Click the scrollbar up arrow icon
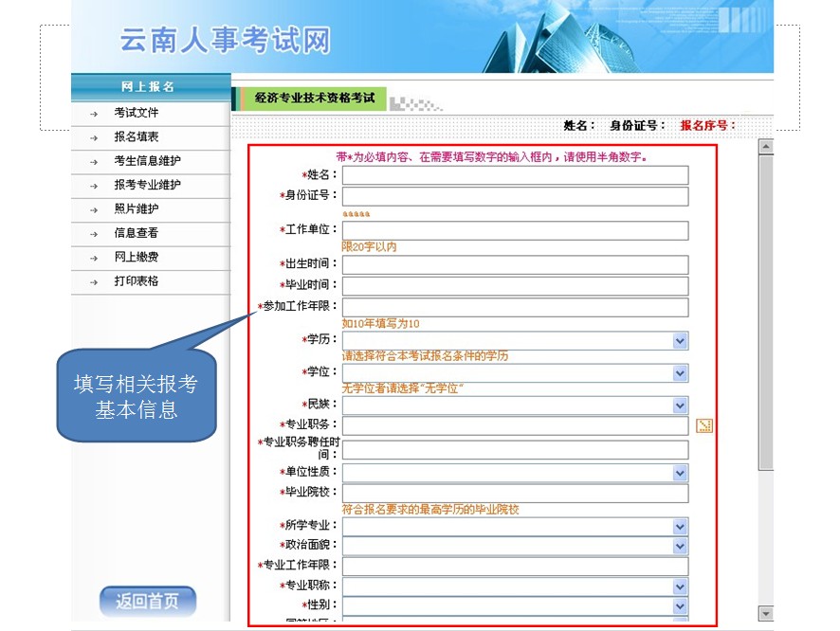 point(764,144)
